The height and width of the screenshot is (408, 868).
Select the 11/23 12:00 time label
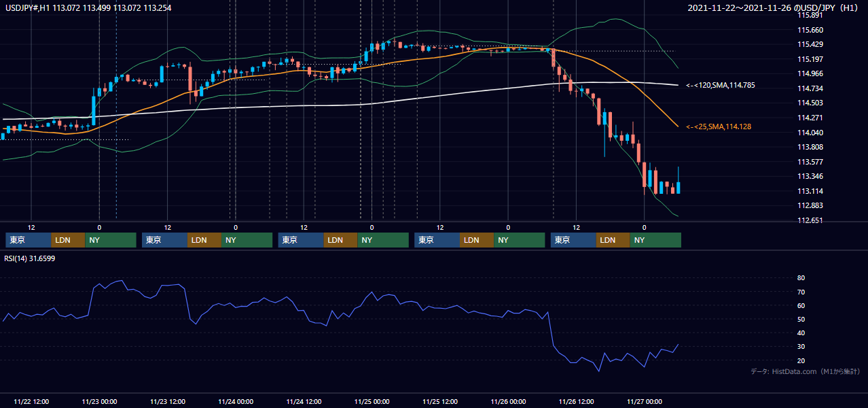pyautogui.click(x=167, y=401)
